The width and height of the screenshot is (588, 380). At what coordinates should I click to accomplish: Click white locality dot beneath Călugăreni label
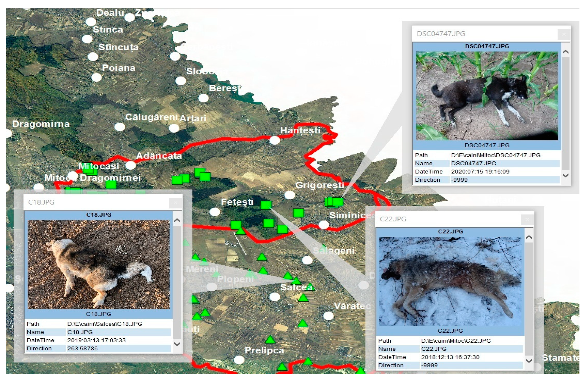[120, 127]
